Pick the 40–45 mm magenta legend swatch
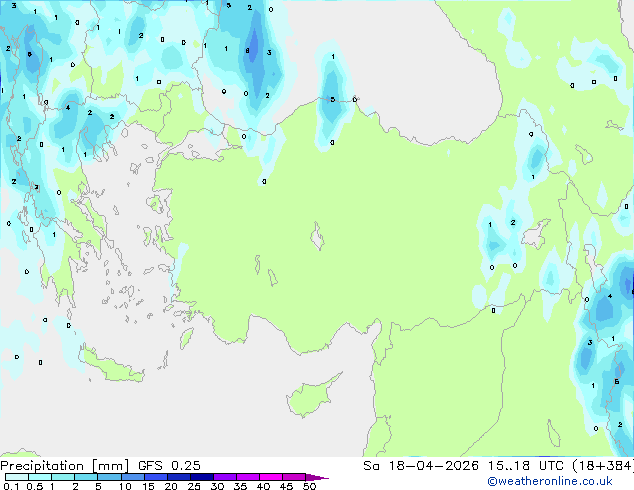The height and width of the screenshot is (490, 634). point(271,477)
